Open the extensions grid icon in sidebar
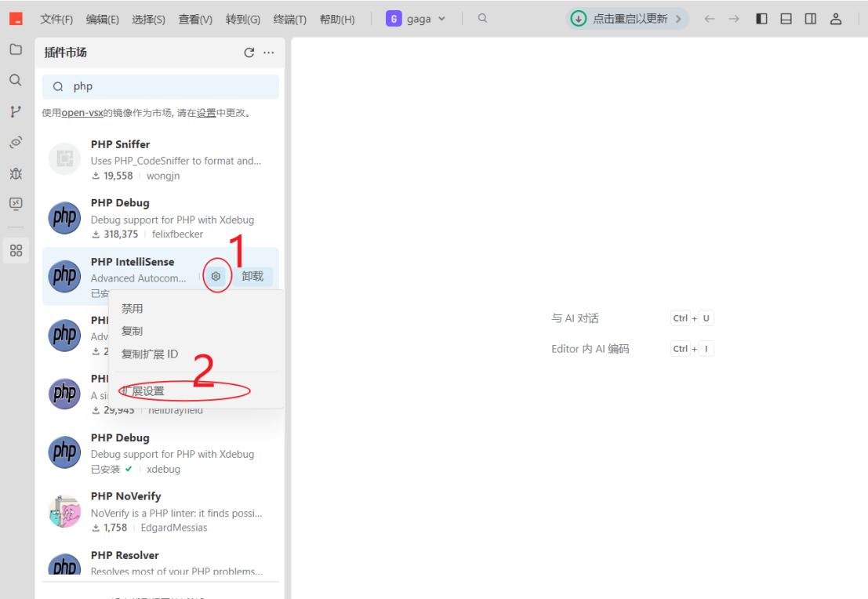 click(x=16, y=251)
